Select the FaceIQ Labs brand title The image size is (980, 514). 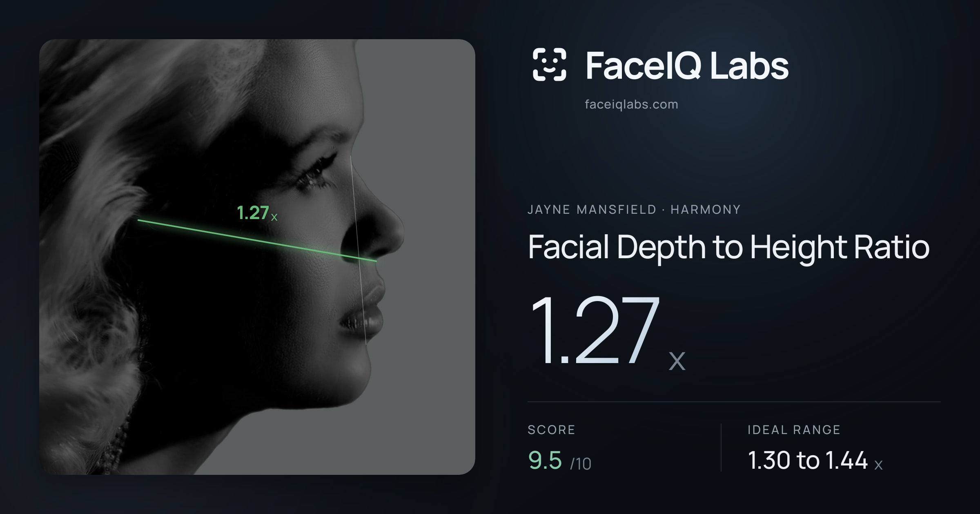687,65
